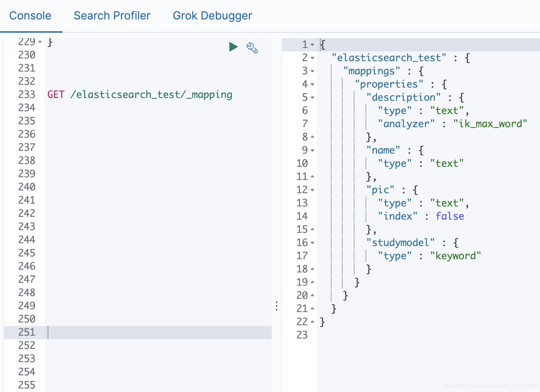Click fold arrow at response line 15
Viewport: 540px width, 392px height.
coord(312,229)
